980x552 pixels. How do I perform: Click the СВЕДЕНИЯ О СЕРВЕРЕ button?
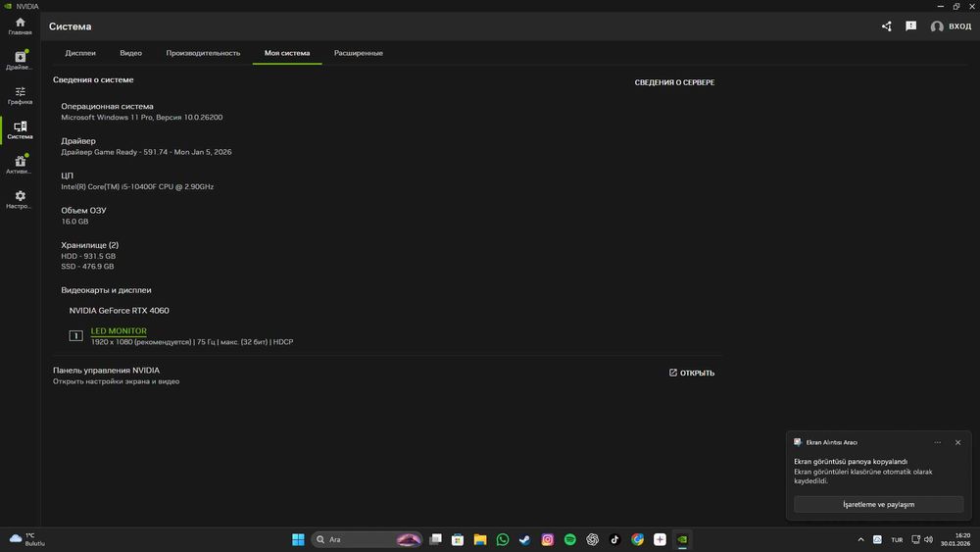tap(674, 82)
